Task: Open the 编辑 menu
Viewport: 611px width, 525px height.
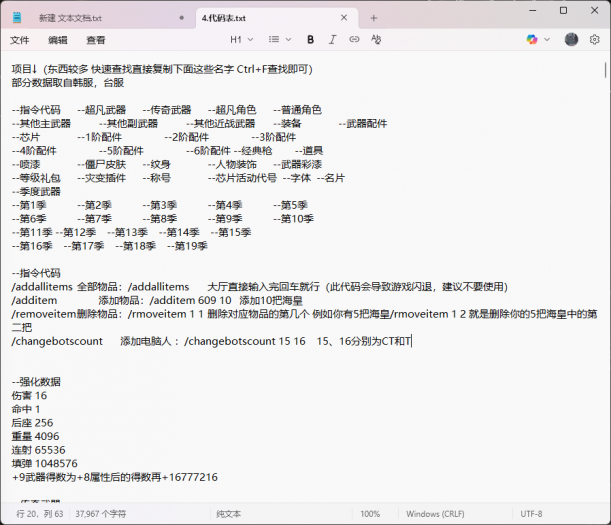Action: point(58,40)
